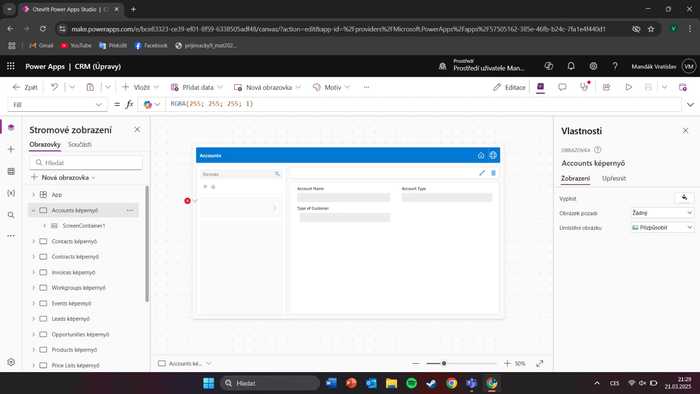
Task: Click the zoom out minus button
Action: [416, 363]
